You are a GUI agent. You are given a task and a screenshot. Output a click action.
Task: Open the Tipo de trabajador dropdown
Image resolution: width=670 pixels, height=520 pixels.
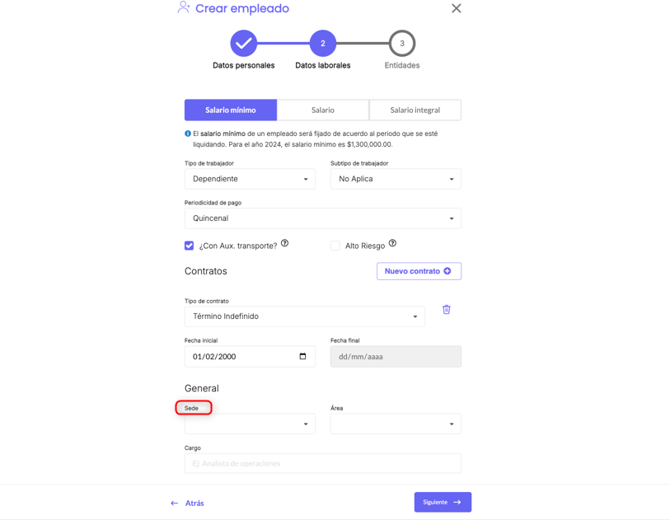click(250, 179)
